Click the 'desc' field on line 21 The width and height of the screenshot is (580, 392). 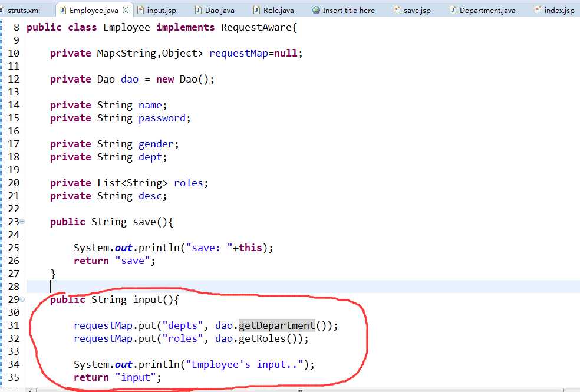(x=150, y=196)
